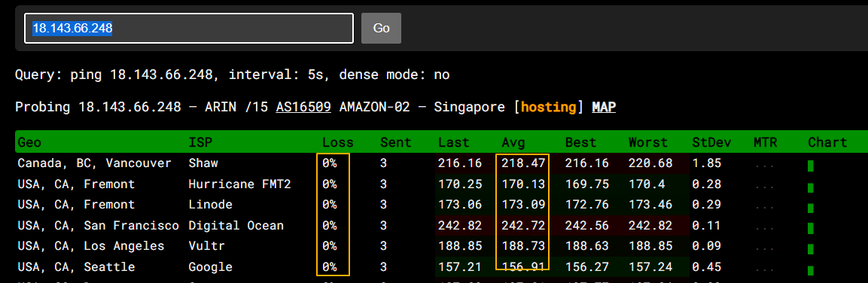Click the chart bar for Hurricane FMT2 row
The image size is (868, 283).
pyautogui.click(x=811, y=187)
